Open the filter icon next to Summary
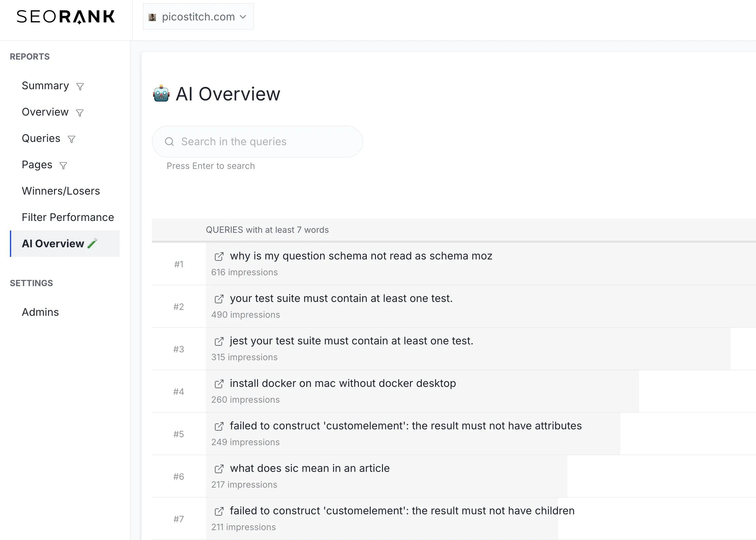 tap(80, 86)
